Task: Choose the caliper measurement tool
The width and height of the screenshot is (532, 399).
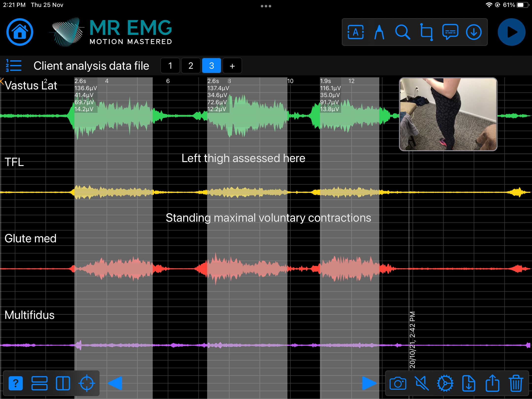Action: 379,32
